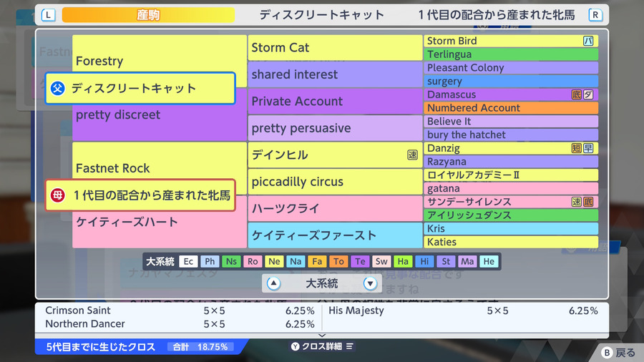Click the Ma lineage swatch
The width and height of the screenshot is (644, 362).
pos(467,261)
